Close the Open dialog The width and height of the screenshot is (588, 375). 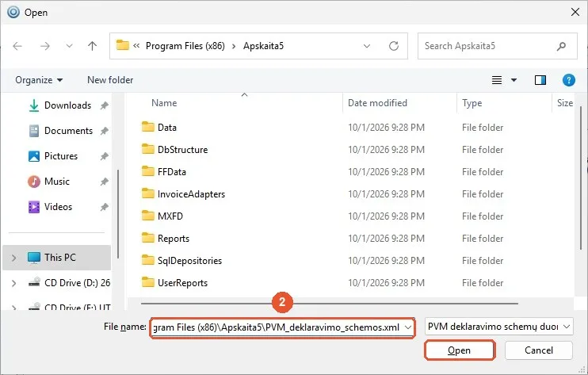point(575,12)
